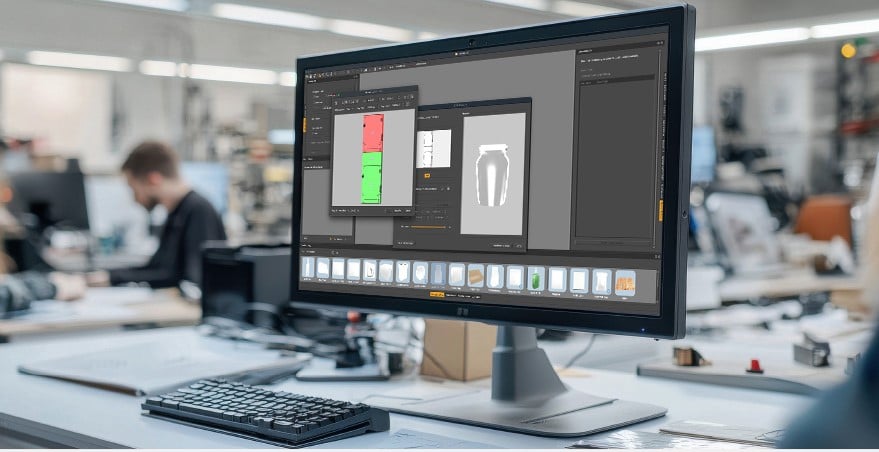The width and height of the screenshot is (879, 452).
Task: Click the green panel in the UV editor
Action: pos(372,177)
